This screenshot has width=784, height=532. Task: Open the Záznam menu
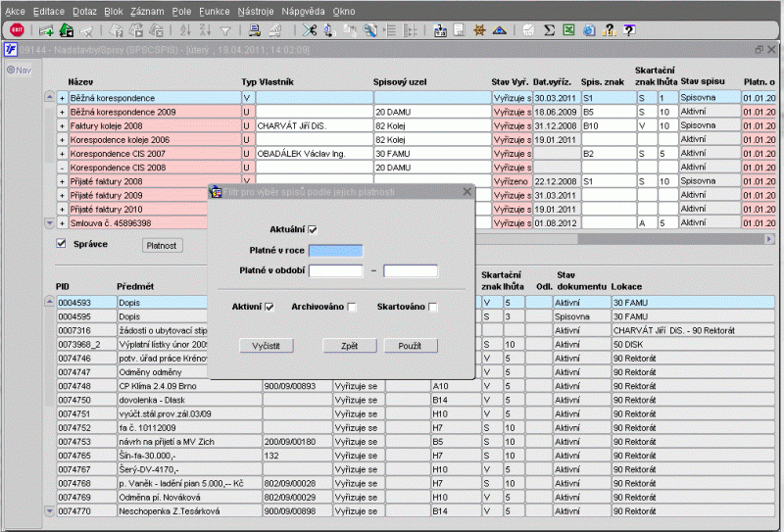[147, 11]
